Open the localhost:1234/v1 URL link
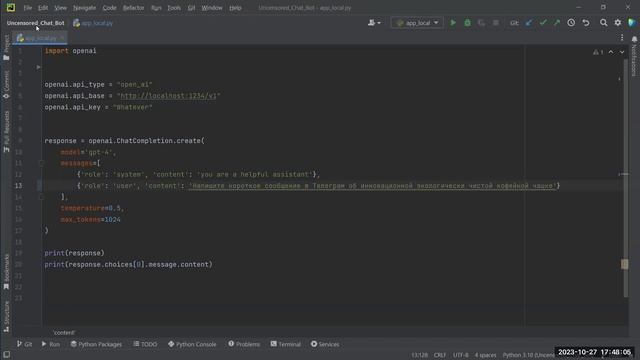This screenshot has height=360, width=640. [168, 96]
